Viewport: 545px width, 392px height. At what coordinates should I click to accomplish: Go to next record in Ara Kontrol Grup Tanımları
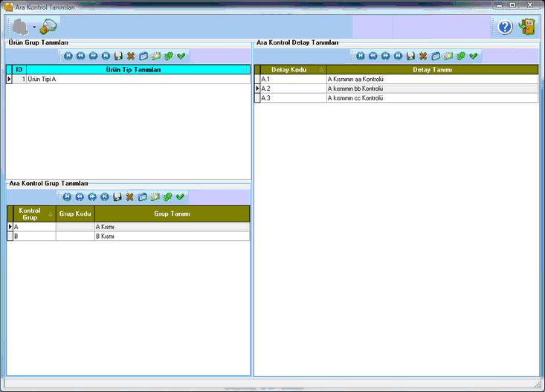pos(92,197)
